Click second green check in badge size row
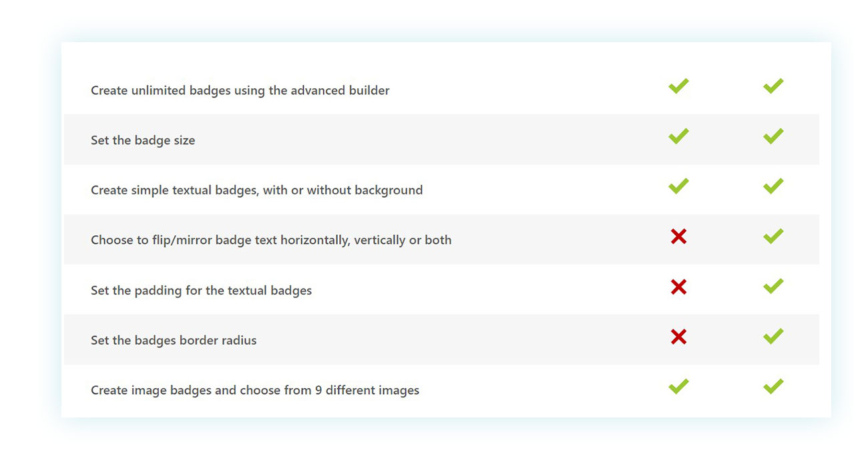This screenshot has width=868, height=467. pos(773,136)
